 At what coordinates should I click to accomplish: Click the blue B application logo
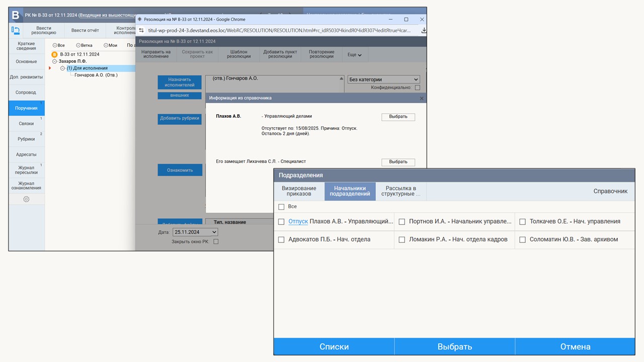(16, 15)
